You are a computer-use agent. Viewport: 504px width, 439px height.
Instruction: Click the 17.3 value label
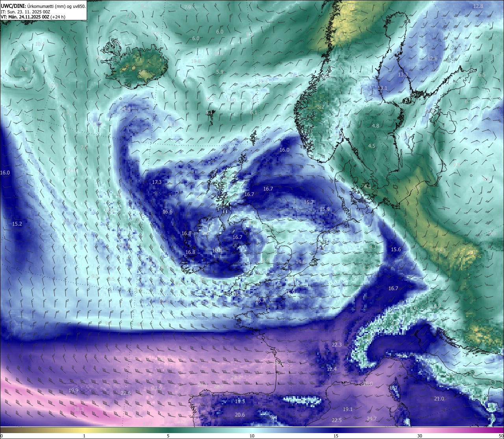click(x=157, y=182)
